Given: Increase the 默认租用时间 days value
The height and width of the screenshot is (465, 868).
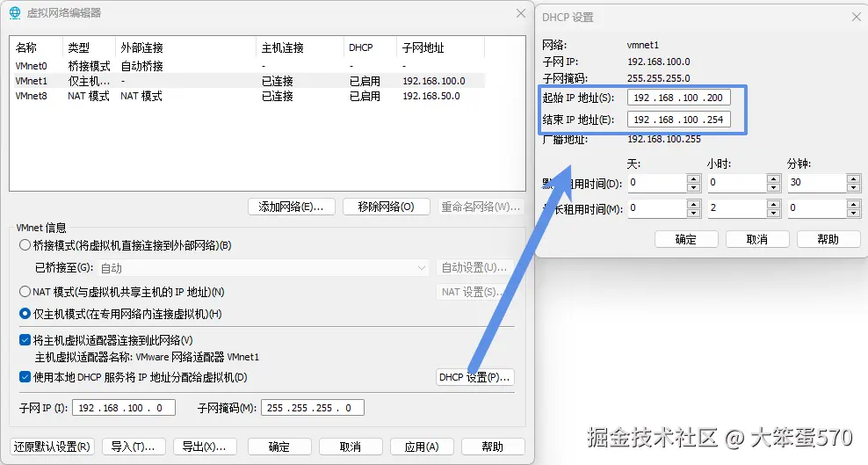Looking at the screenshot, I should (x=694, y=178).
